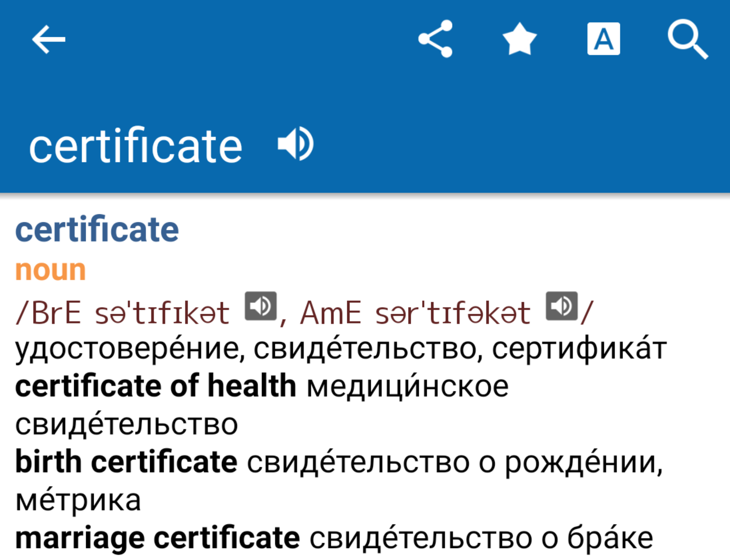Image resolution: width=730 pixels, height=560 pixels.
Task: Open the search magnifier icon
Action: coord(688,39)
